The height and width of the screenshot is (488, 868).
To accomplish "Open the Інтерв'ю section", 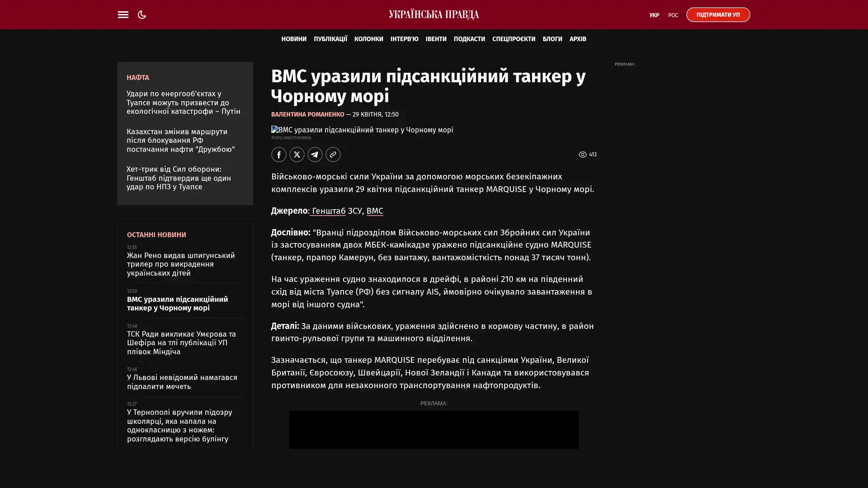I will click(404, 39).
